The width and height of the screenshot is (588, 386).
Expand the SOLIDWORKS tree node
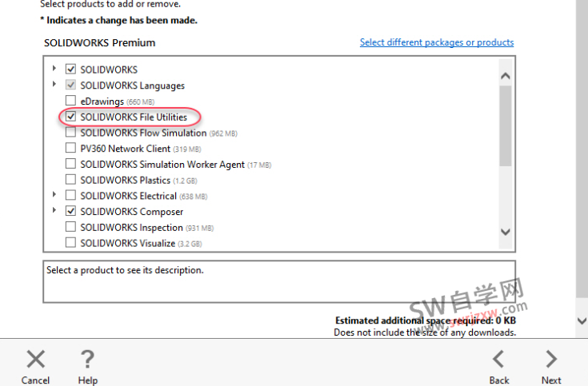pyautogui.click(x=54, y=68)
